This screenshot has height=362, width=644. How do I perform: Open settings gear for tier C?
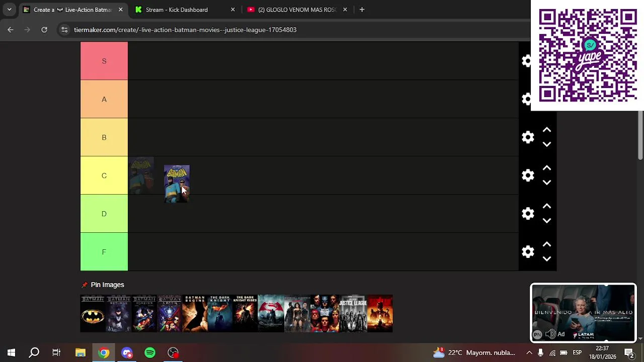(528, 175)
